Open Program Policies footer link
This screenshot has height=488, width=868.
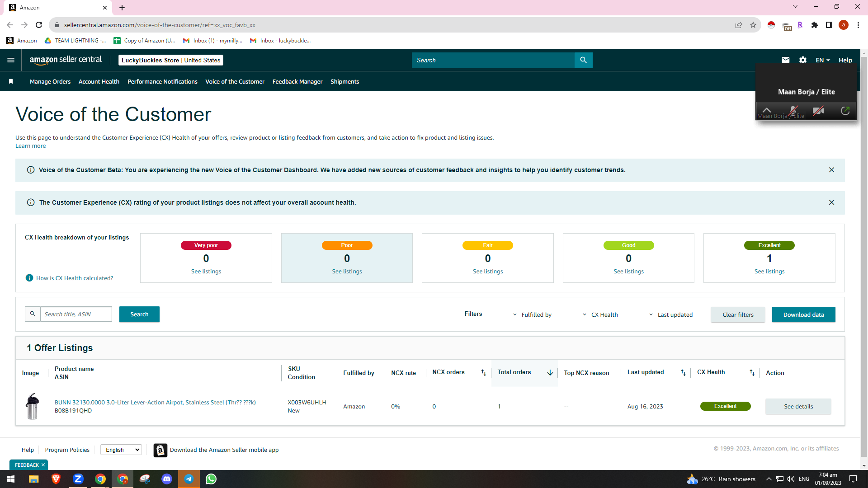pos(67,450)
